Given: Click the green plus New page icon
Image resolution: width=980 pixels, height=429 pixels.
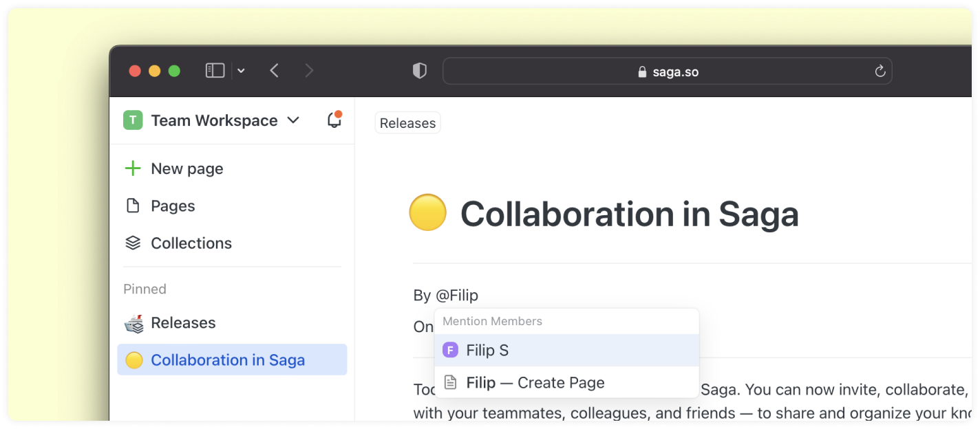Looking at the screenshot, I should (132, 168).
